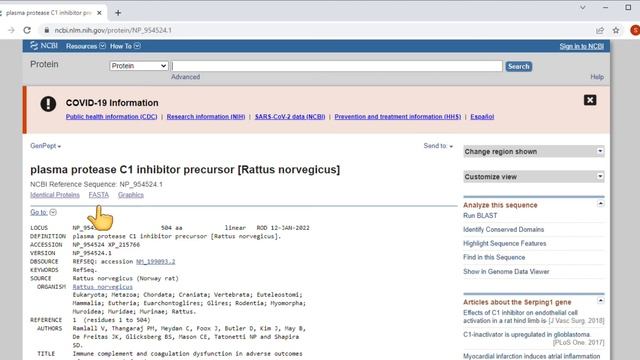Click Highlight Sequence Features
The width and height of the screenshot is (640, 360).
coord(504,243)
